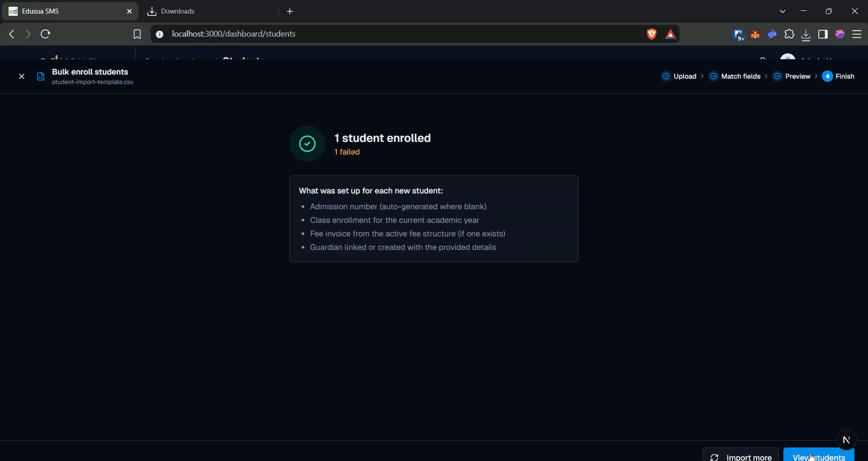Viewport: 868px width, 461px height.
Task: Open the browser hamburger menu
Action: [x=857, y=34]
